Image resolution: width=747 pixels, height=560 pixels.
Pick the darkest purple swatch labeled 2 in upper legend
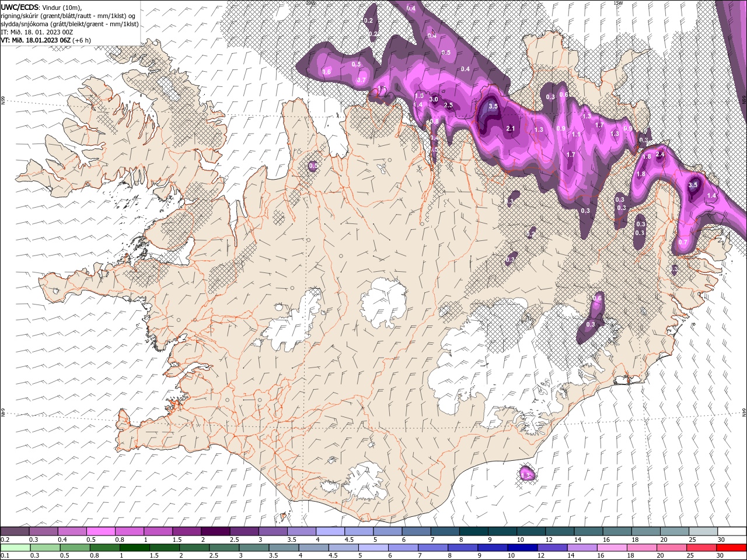(215, 531)
